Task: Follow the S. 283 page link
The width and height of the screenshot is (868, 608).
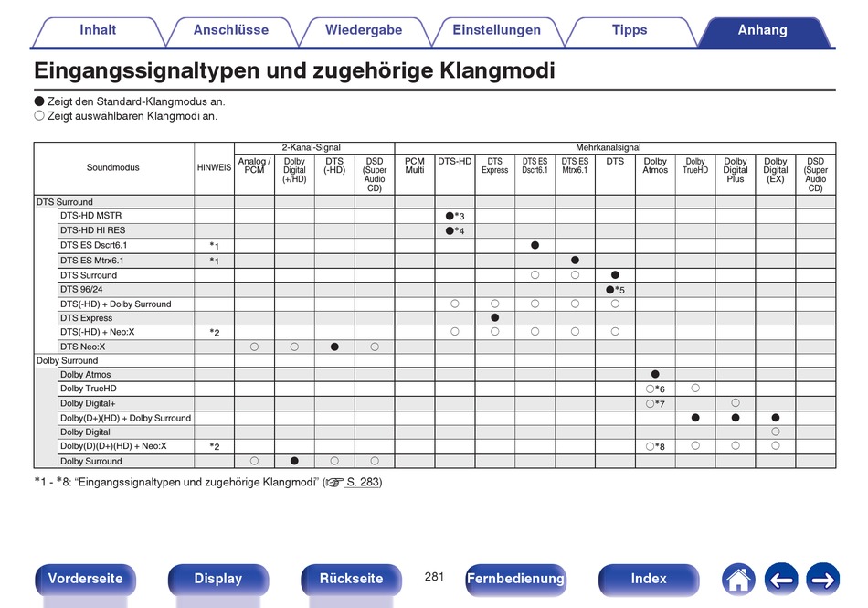Action: click(363, 483)
